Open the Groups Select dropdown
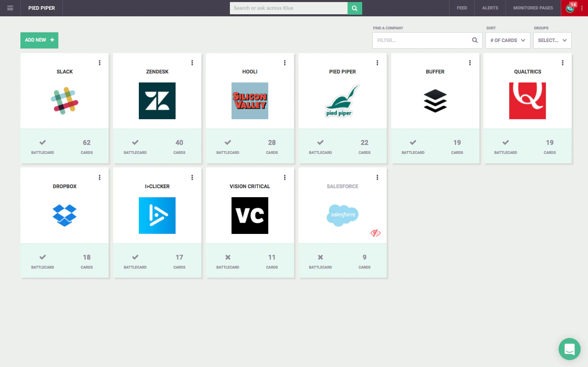 pos(552,40)
